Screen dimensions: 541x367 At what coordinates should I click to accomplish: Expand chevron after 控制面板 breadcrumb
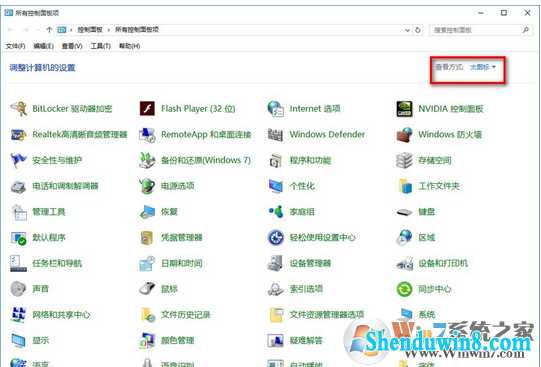(108, 30)
